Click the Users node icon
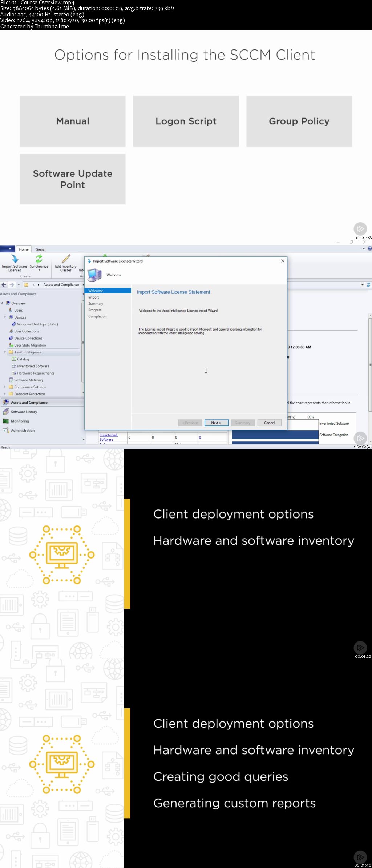Screen dimensions: 372x868 point(11,310)
